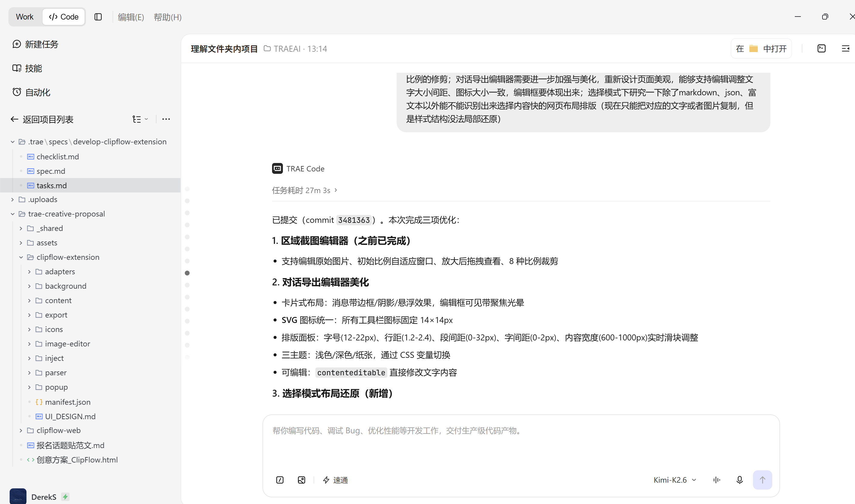The height and width of the screenshot is (504, 855).
Task: Open the more options ellipsis menu
Action: [166, 119]
